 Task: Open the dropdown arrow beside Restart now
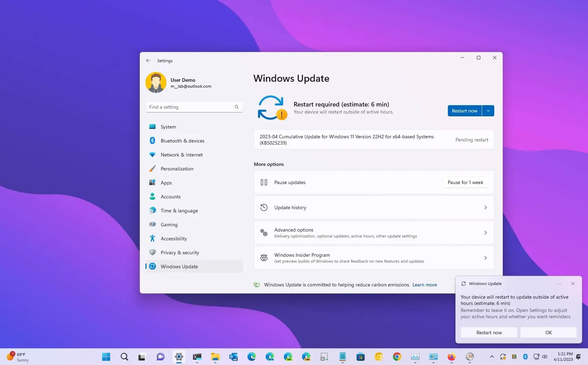click(488, 111)
